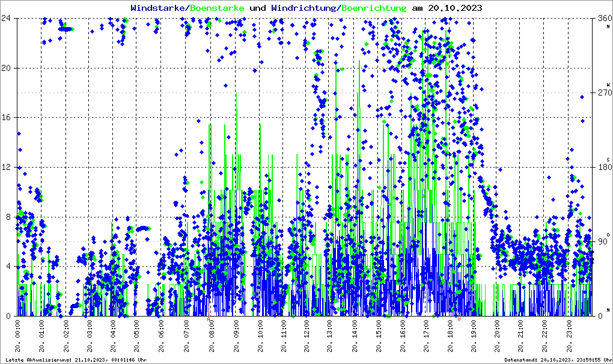613x364 pixels.
Task: Select the 10:00 time axis label
Action: (x=260, y=336)
